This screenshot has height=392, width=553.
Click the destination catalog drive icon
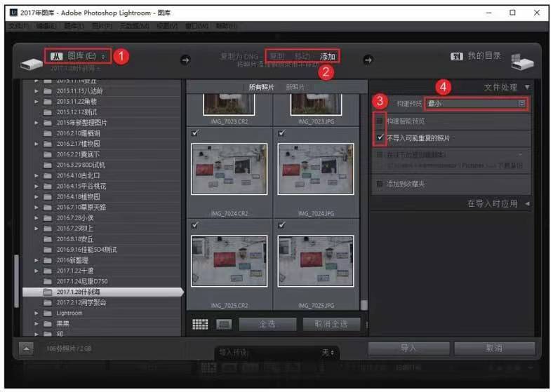(x=522, y=62)
